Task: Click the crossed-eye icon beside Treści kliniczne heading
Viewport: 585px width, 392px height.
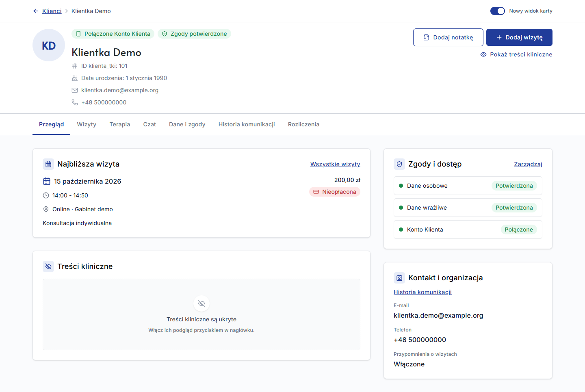Action: [x=48, y=266]
